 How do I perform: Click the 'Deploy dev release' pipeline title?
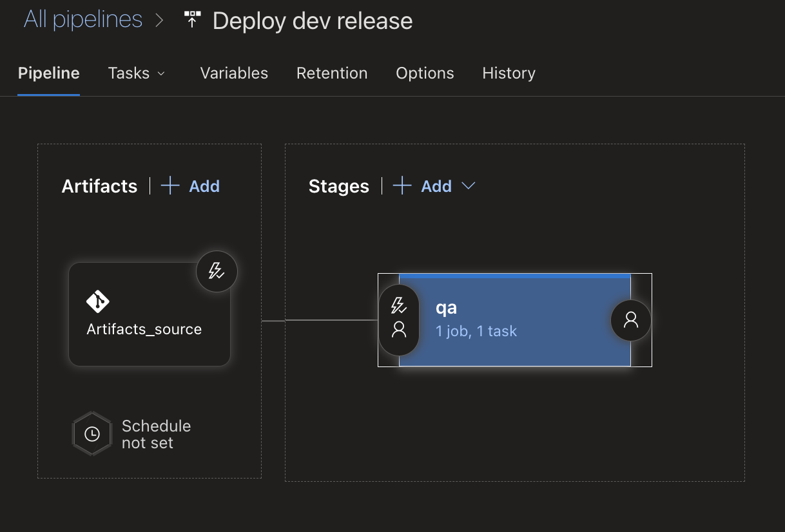tap(313, 21)
